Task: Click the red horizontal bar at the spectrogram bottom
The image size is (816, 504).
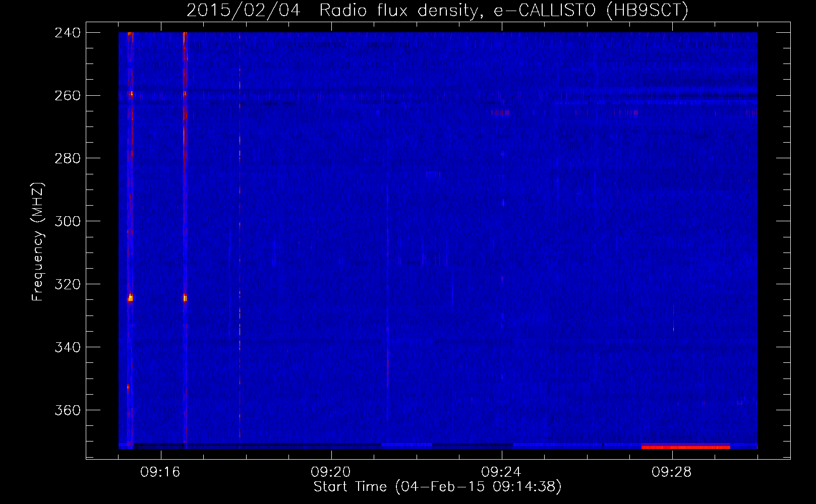Action: pyautogui.click(x=685, y=447)
